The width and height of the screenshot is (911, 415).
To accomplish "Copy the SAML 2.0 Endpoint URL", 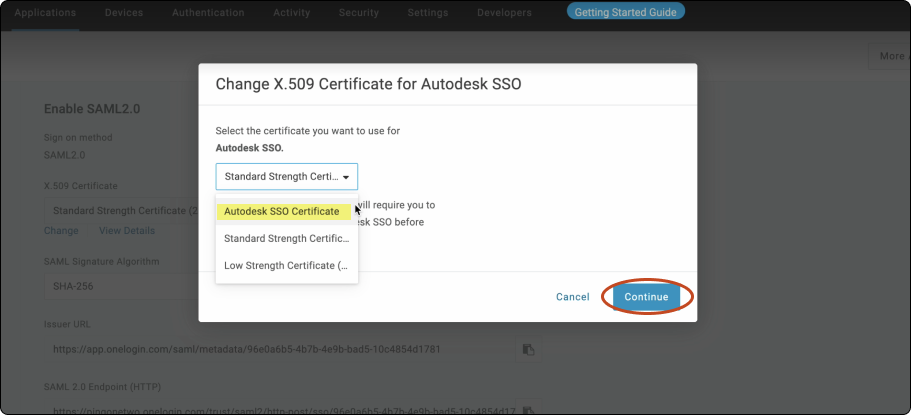I will 529,409.
